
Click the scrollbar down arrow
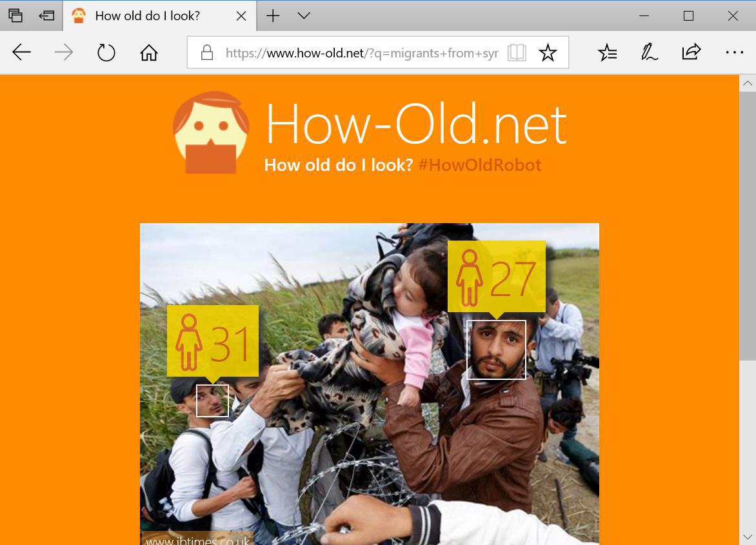point(748,537)
